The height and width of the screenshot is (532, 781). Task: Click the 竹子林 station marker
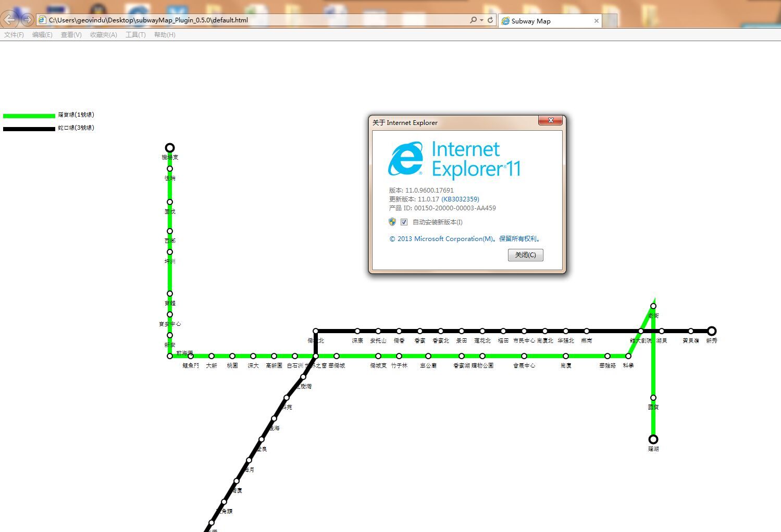[399, 356]
